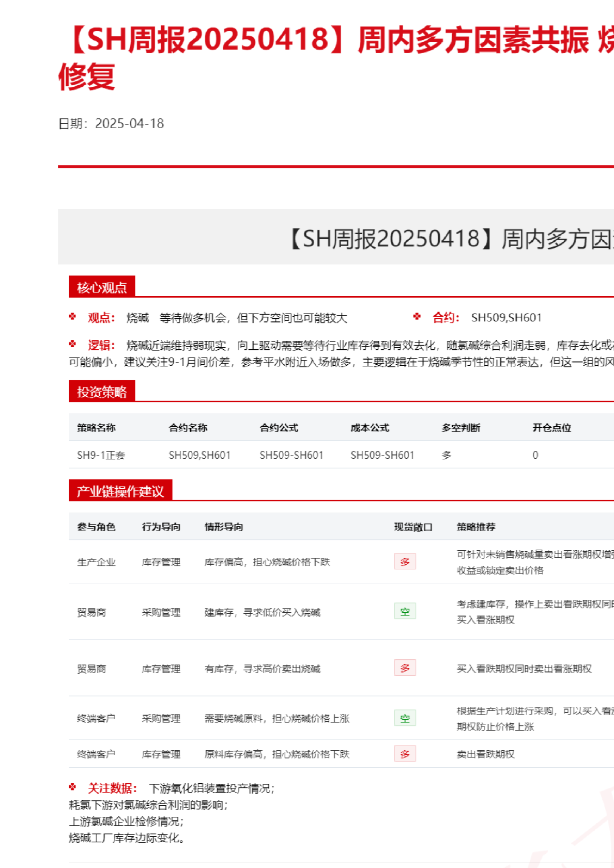
Task: Click the red bullet icon before 观点
Action: tap(72, 317)
